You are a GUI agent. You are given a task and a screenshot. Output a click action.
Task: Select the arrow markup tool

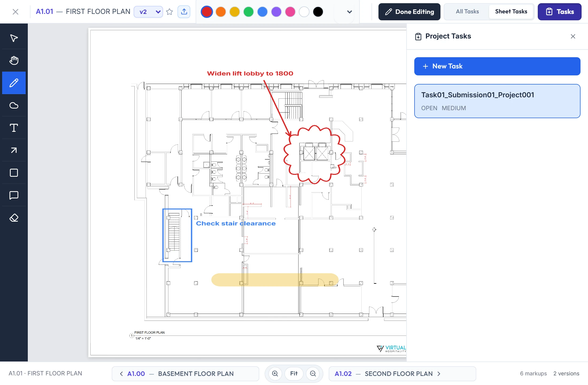(14, 150)
